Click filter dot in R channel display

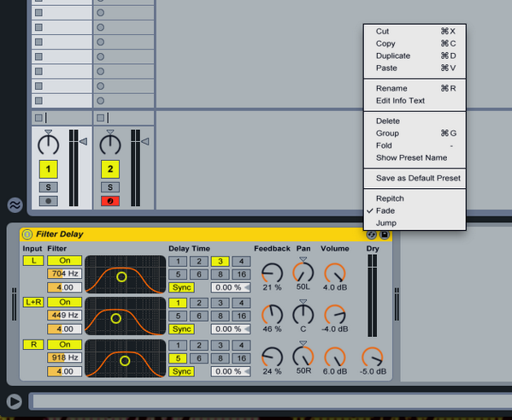coord(125,361)
